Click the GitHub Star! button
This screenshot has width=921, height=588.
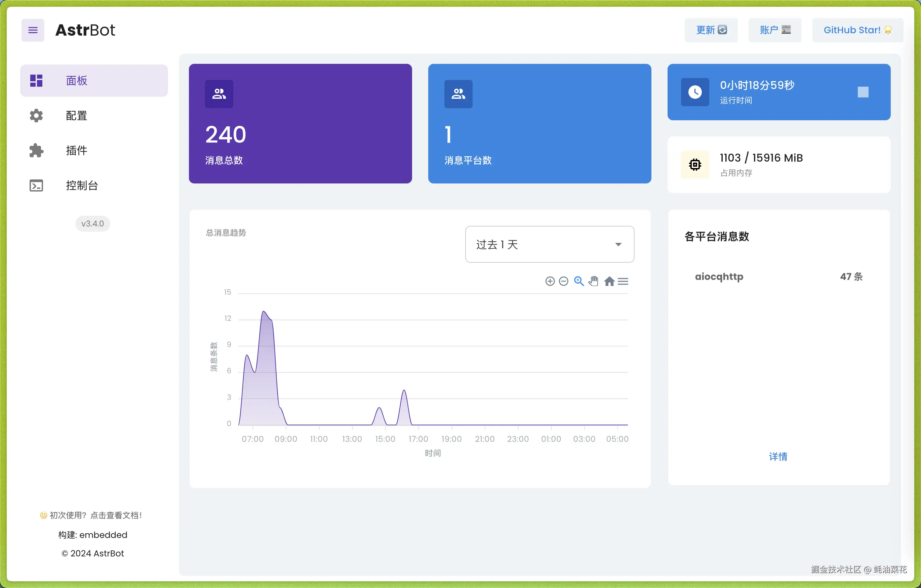tap(857, 30)
